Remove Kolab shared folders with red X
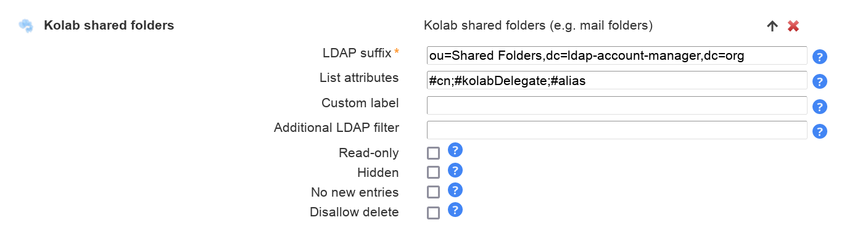Screen dimensions: 868x233 793,26
